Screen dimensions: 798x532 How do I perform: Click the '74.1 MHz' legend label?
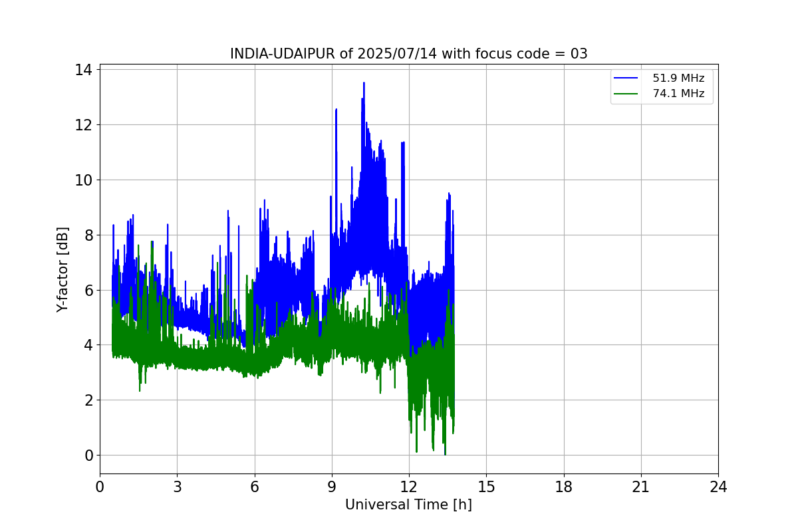tap(678, 94)
